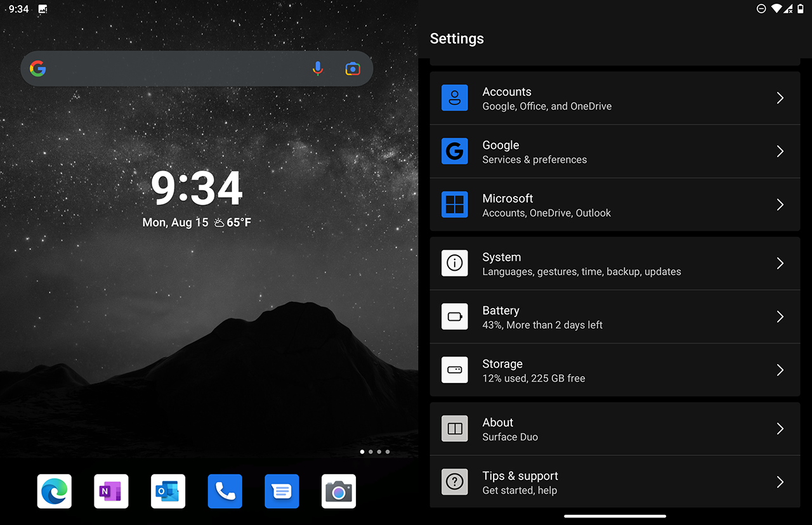This screenshot has height=525, width=812.
Task: Select the 'Google, Office, and OneDrive' subtitle
Action: pos(547,107)
